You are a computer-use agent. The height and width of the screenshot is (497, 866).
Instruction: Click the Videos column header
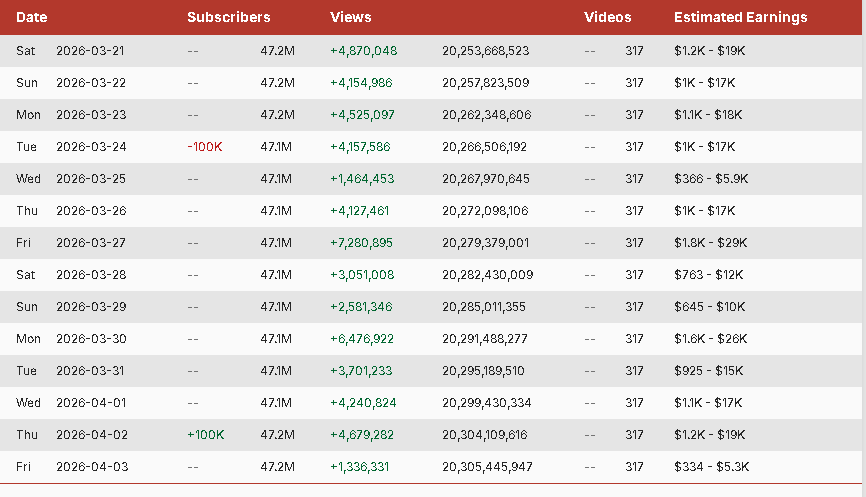(x=608, y=17)
